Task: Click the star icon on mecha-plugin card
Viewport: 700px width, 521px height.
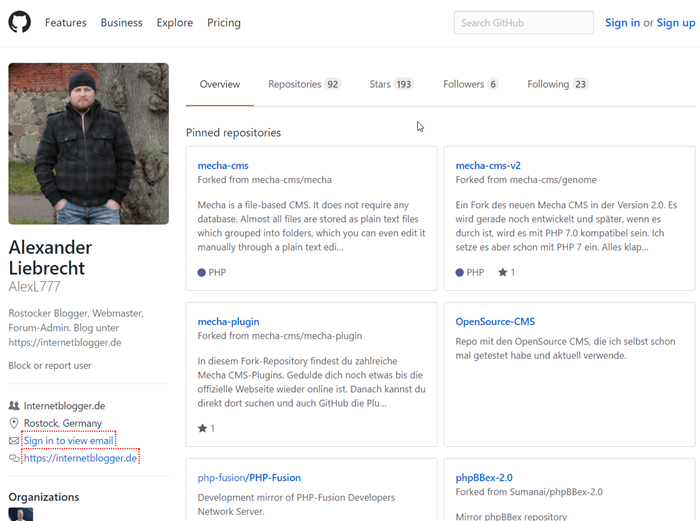Action: [202, 428]
